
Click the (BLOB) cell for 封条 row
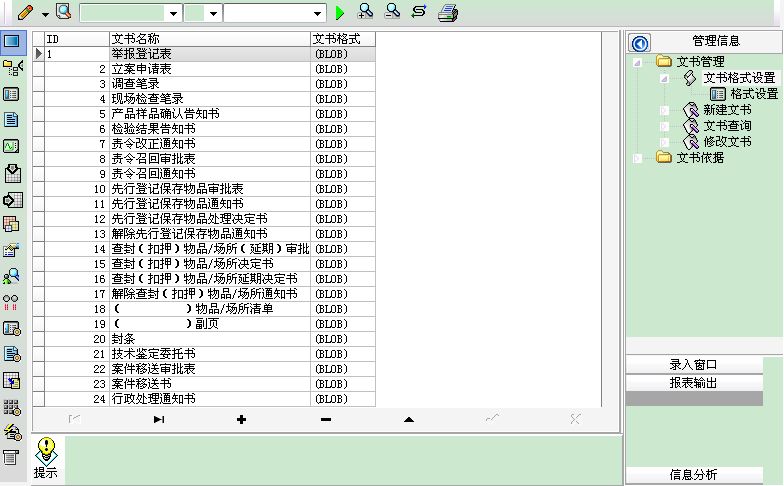point(343,339)
